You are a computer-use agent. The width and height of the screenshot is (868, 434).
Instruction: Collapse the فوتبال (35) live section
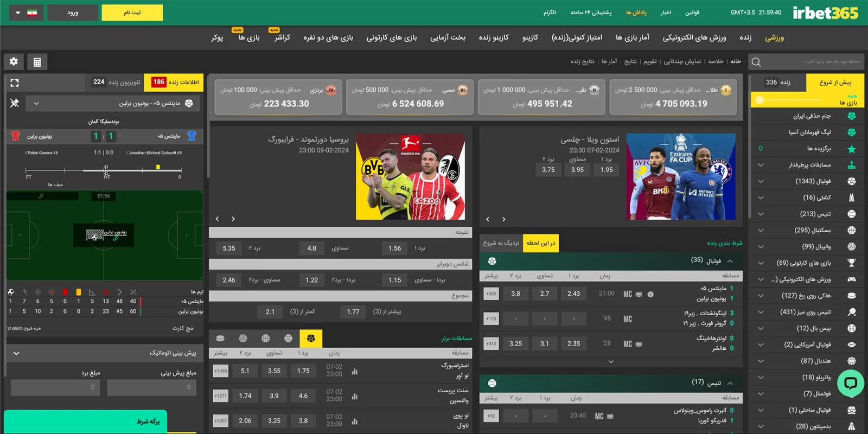pos(730,261)
